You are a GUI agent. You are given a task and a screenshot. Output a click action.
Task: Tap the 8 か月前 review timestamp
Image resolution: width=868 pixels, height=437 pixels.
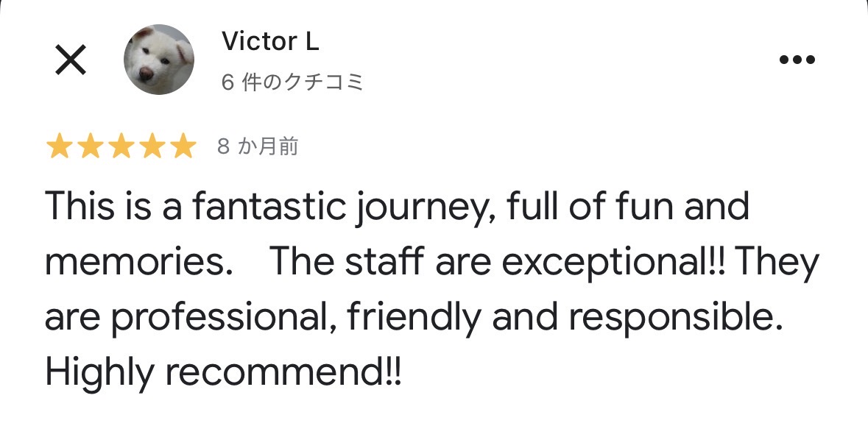point(258,147)
